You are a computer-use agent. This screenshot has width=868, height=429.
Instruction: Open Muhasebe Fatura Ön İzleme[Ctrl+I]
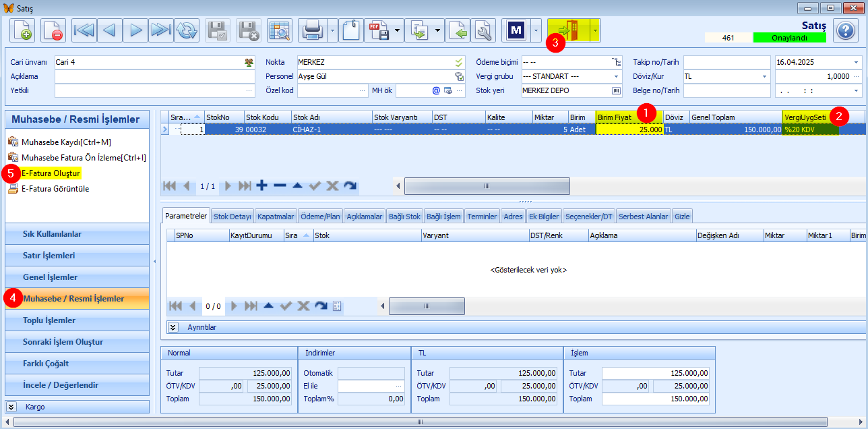pyautogui.click(x=84, y=157)
